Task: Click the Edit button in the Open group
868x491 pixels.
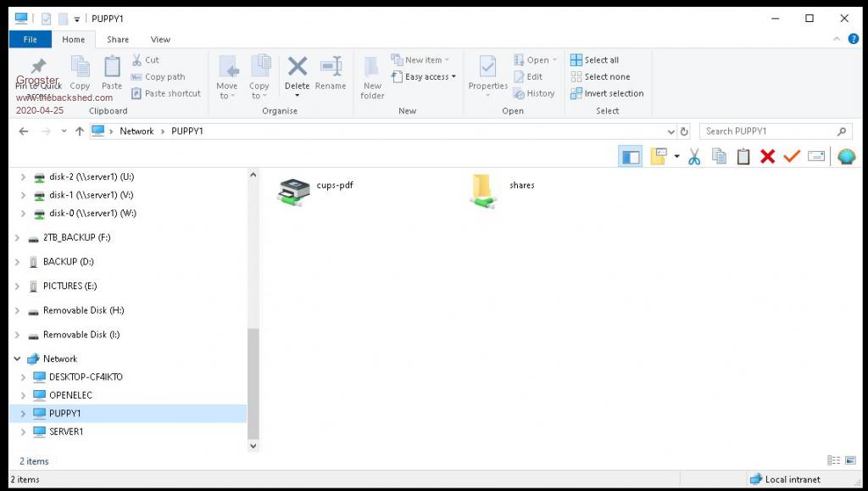Action: tap(528, 77)
